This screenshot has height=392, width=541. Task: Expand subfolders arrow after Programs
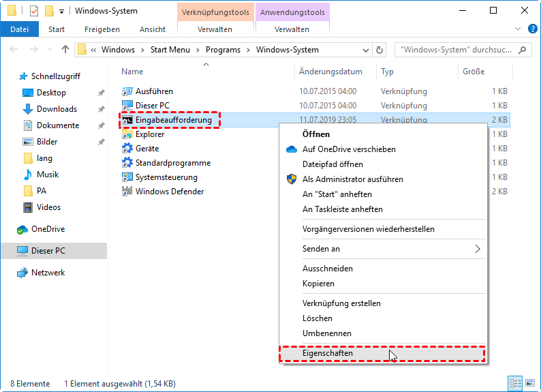(x=248, y=50)
